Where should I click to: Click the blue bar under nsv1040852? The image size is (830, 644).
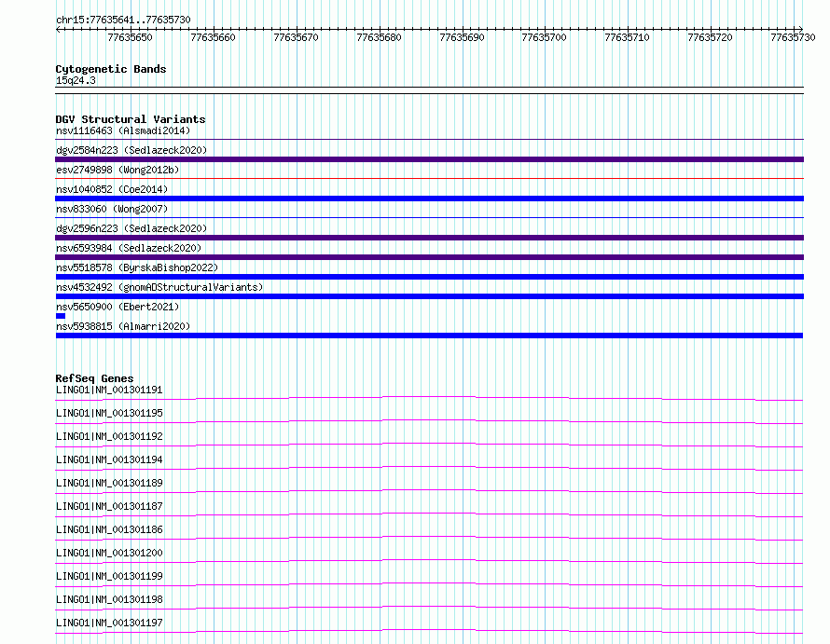point(429,199)
